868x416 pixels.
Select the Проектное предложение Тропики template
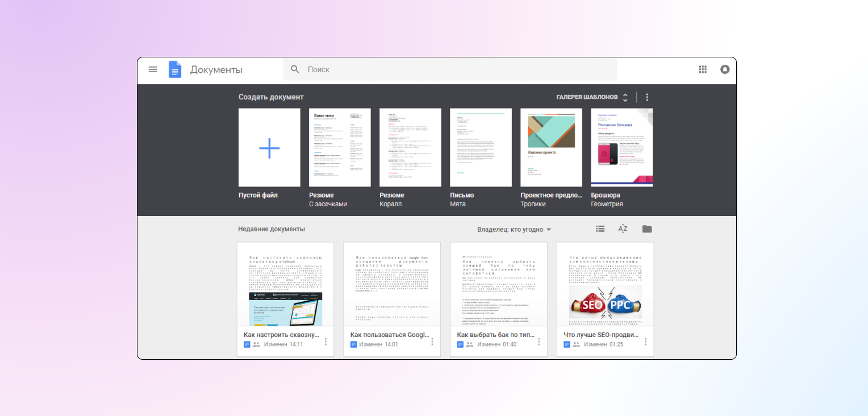coord(551,148)
